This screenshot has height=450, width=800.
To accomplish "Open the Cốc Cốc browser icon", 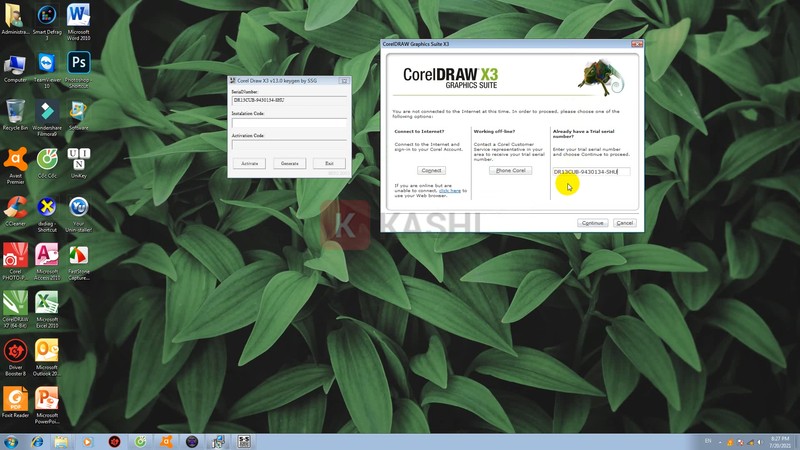I will point(47,163).
